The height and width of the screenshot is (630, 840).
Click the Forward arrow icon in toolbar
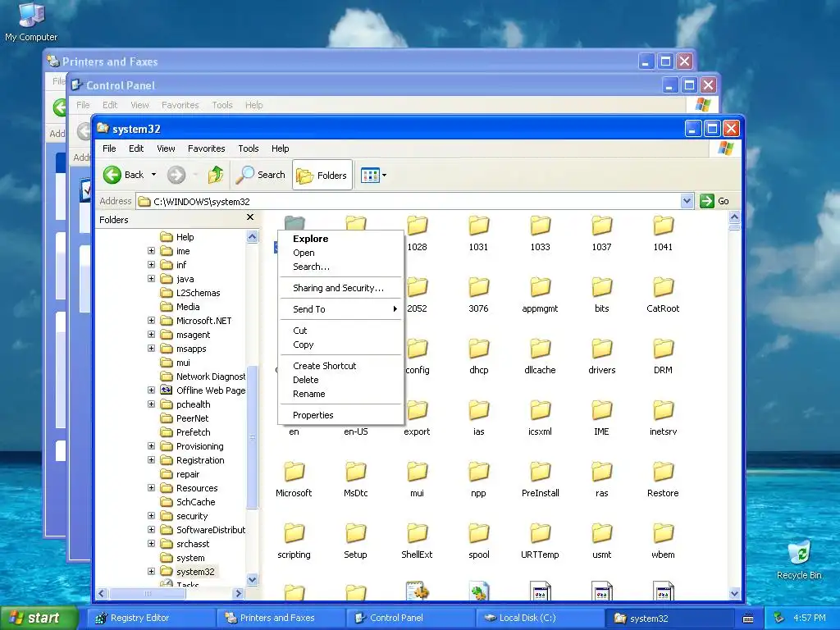[x=176, y=175]
